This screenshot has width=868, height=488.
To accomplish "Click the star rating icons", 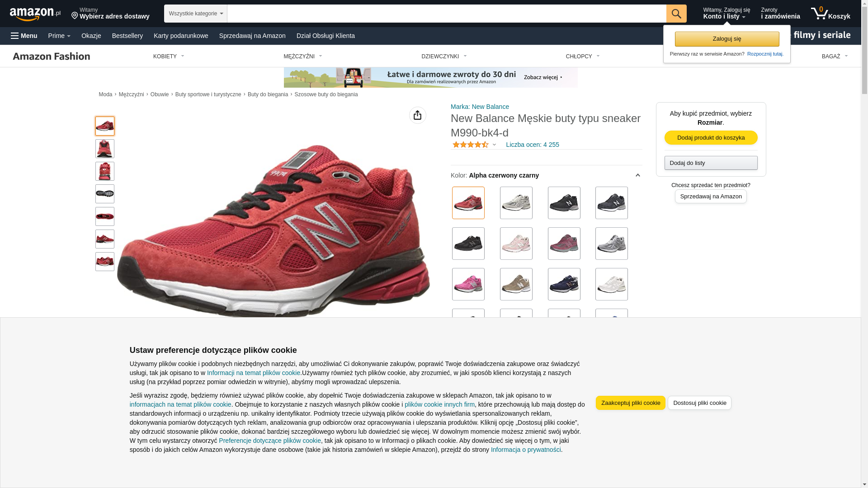I will pyautogui.click(x=471, y=145).
